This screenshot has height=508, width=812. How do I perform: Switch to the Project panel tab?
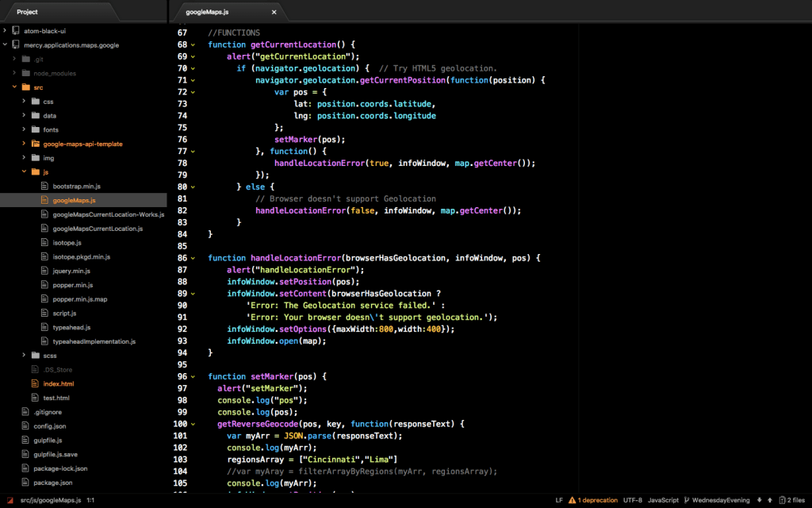click(27, 12)
